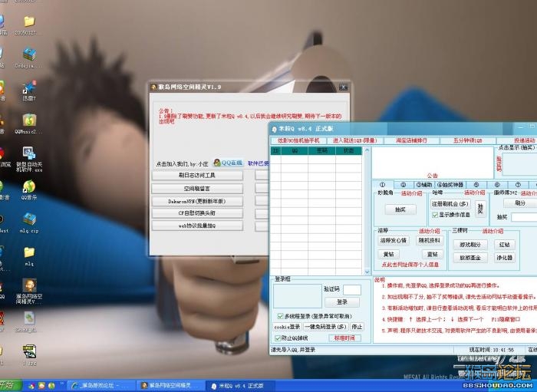Screen dimensions: 537x392
Task: Click the 抽奖 button in 炒鱿鱼 group
Action: tap(400, 209)
